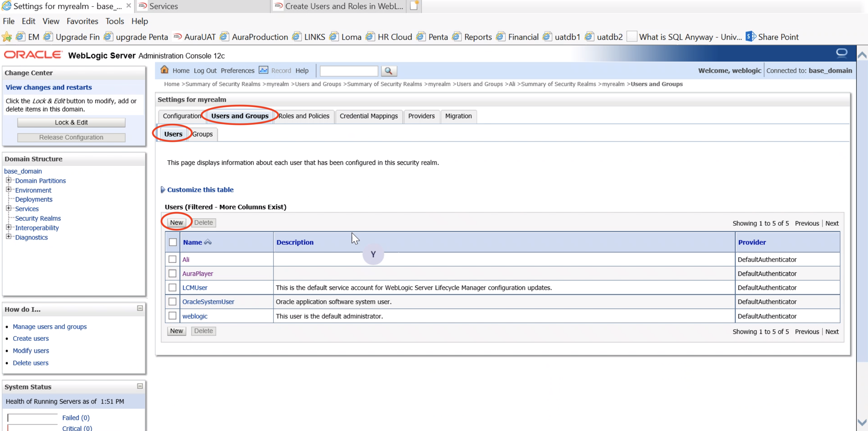Open Security Realms in domain tree
The height and width of the screenshot is (431, 868).
point(38,218)
